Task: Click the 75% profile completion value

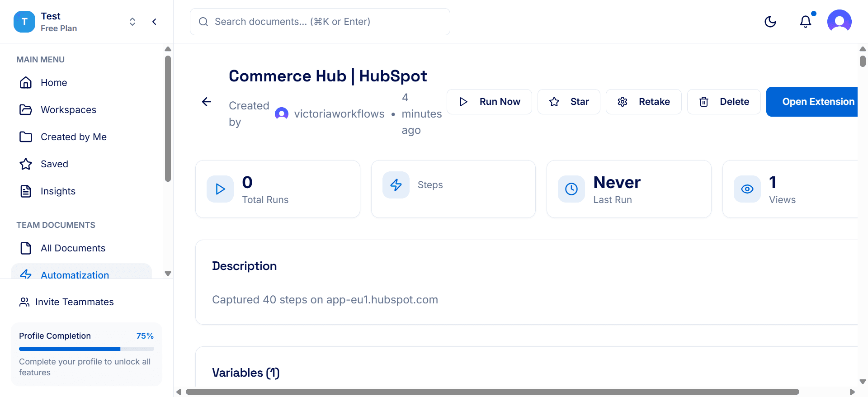Action: [x=145, y=336]
